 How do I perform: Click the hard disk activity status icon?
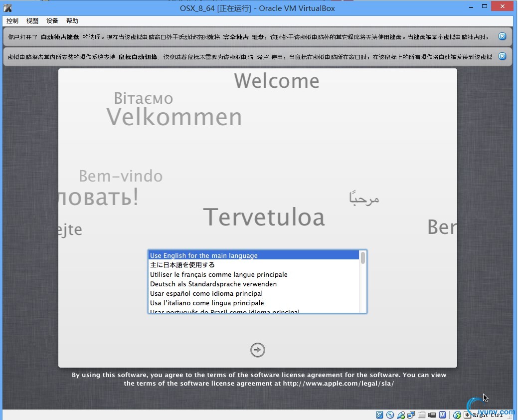(379, 415)
